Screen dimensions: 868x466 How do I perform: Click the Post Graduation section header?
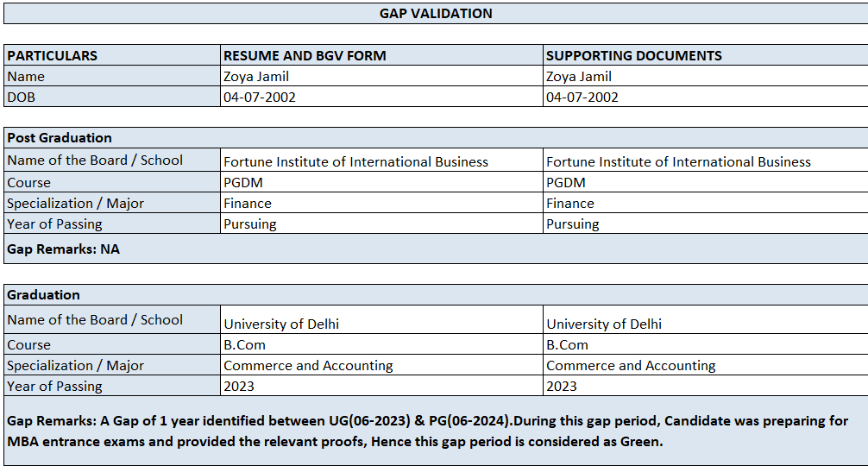point(436,137)
